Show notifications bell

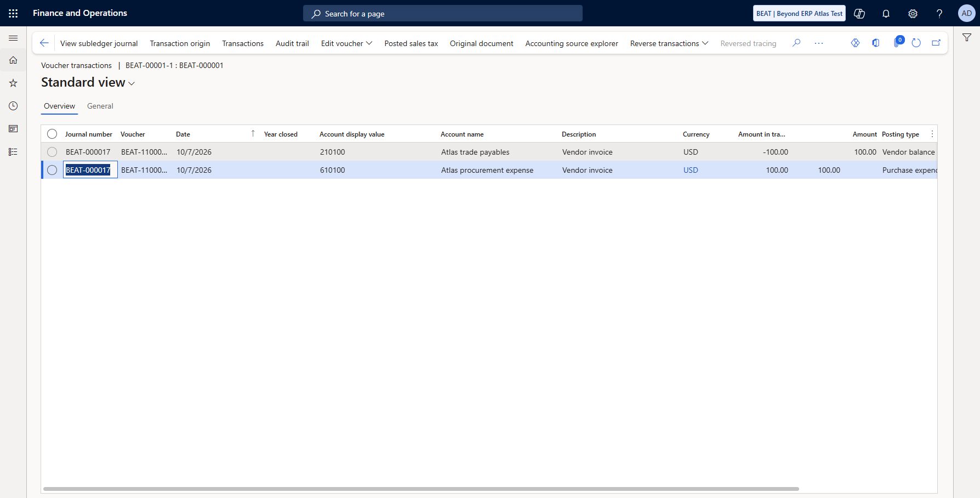tap(886, 13)
